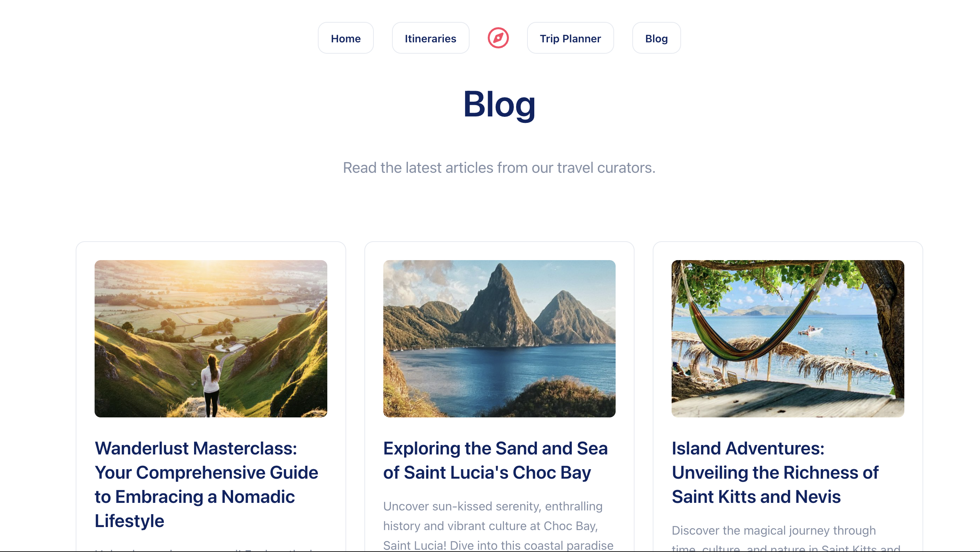The width and height of the screenshot is (980, 552).
Task: Click the Choc Bay article excerpt text
Action: 498,526
